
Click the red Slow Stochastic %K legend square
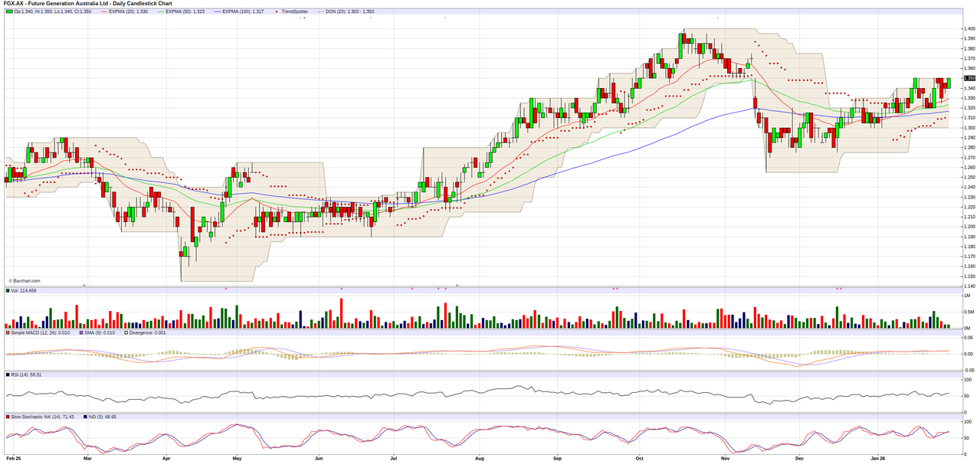click(8, 417)
